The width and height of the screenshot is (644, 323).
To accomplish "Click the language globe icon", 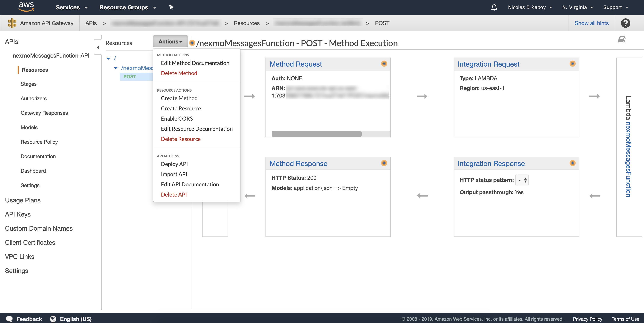I will tap(53, 319).
